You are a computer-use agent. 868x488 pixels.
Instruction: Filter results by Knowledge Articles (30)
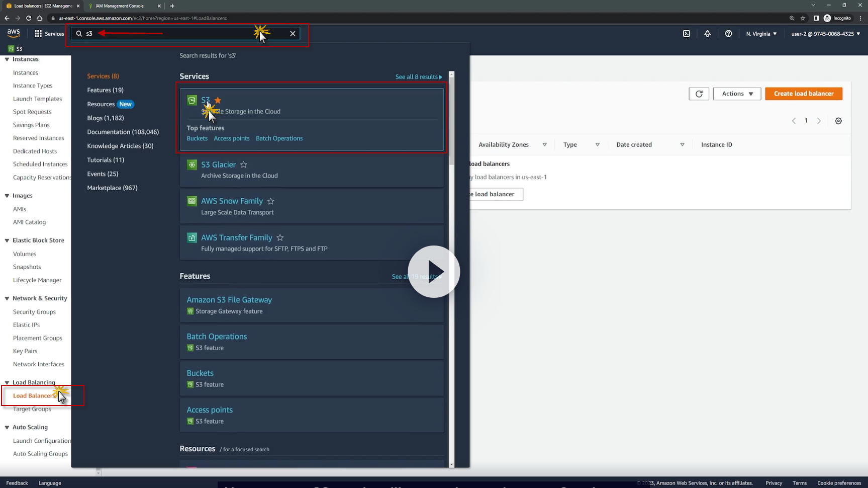[x=120, y=146]
